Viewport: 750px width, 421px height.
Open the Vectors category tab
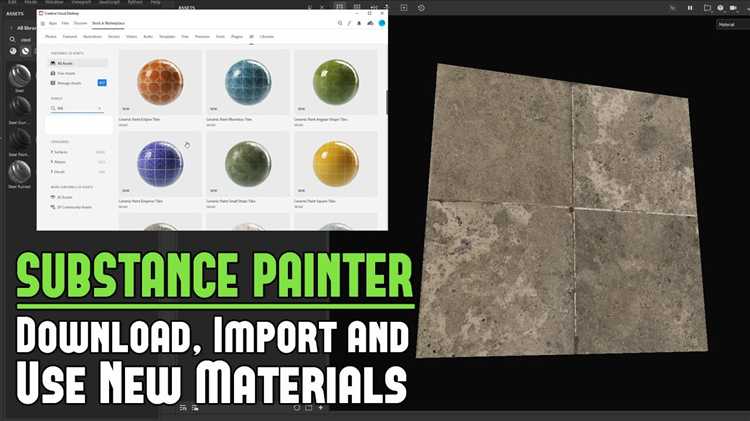tap(114, 36)
